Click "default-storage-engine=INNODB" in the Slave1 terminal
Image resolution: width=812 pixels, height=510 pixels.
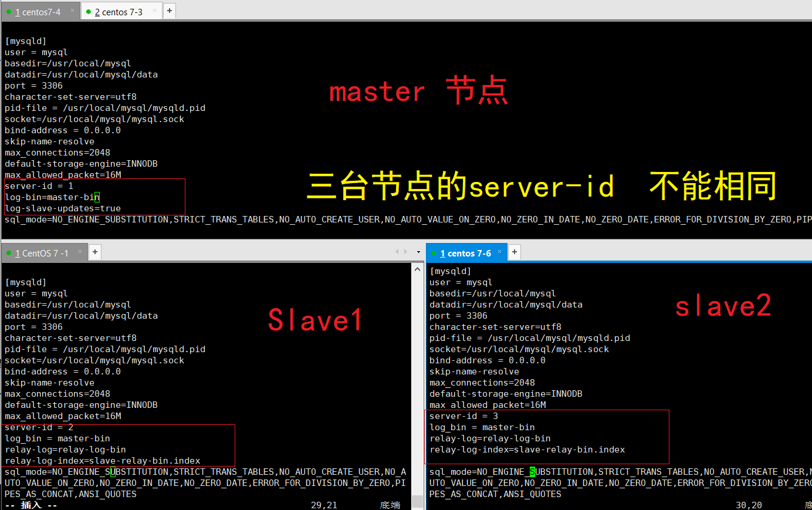81,405
